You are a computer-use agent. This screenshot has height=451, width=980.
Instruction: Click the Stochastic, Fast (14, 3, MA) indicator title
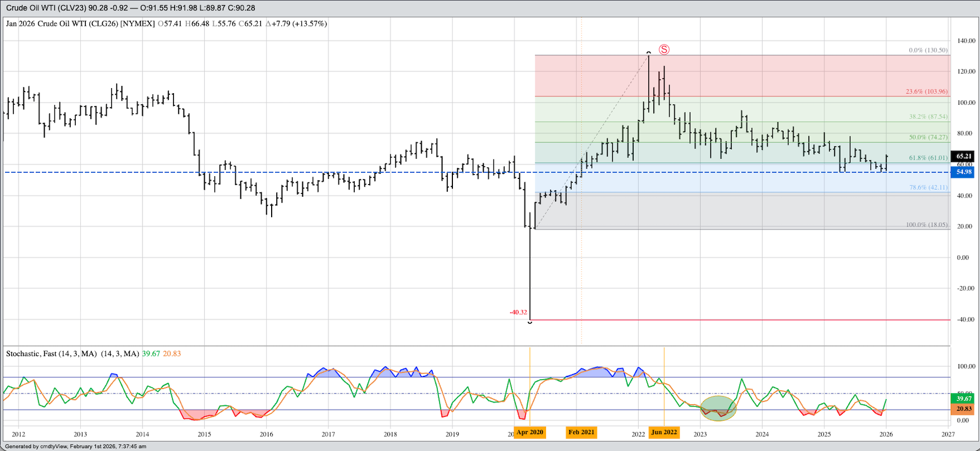click(72, 354)
